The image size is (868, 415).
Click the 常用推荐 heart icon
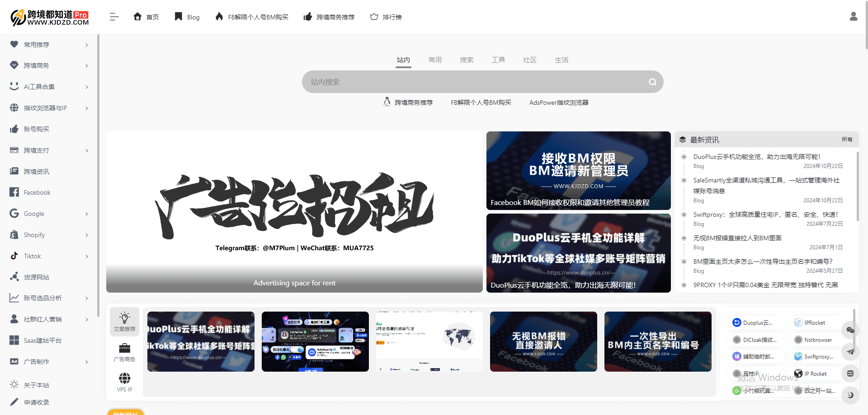coord(14,44)
